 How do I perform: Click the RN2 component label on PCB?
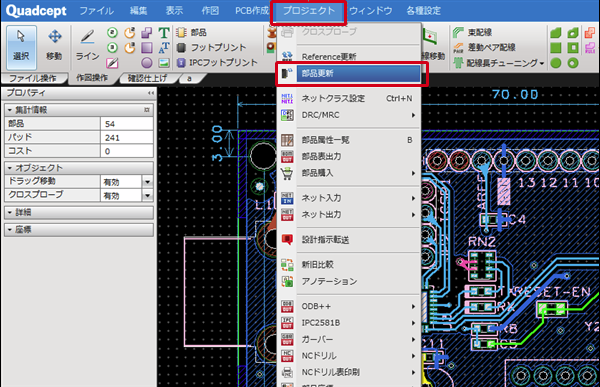coord(482,242)
